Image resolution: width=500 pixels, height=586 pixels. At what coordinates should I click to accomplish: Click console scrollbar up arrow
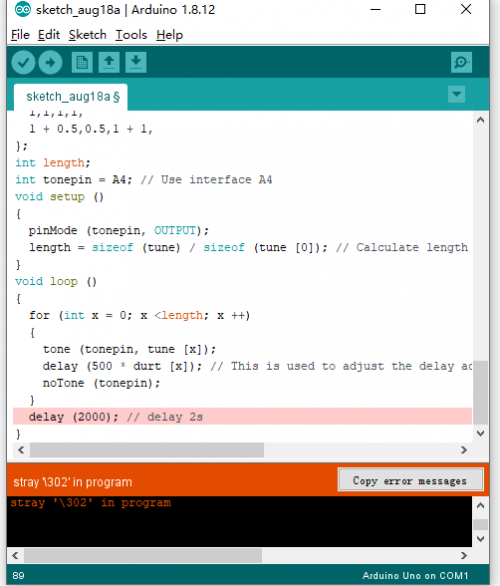[481, 506]
